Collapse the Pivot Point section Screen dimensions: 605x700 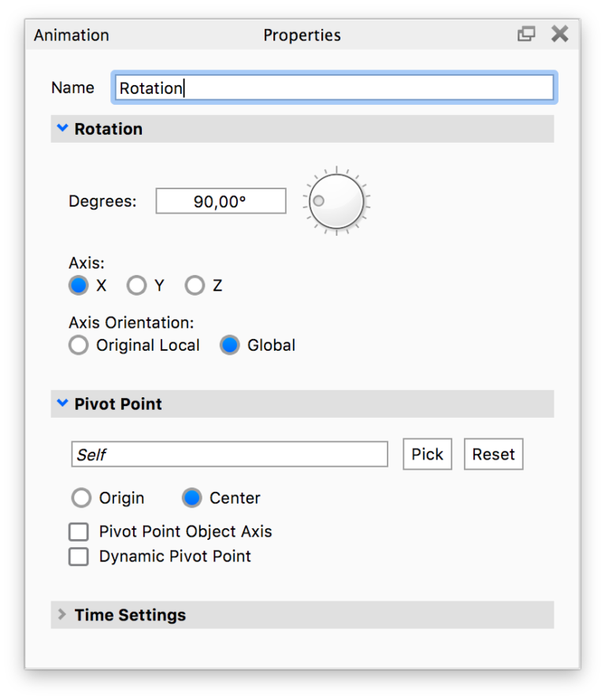62,403
